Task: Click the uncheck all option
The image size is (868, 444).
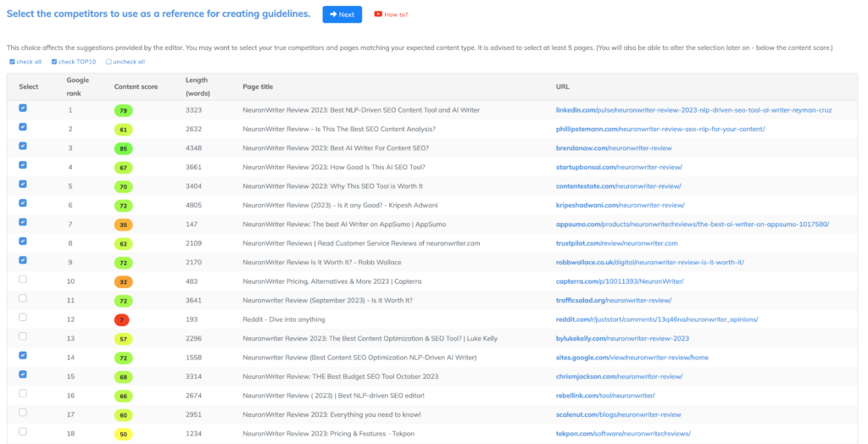Action: point(125,62)
